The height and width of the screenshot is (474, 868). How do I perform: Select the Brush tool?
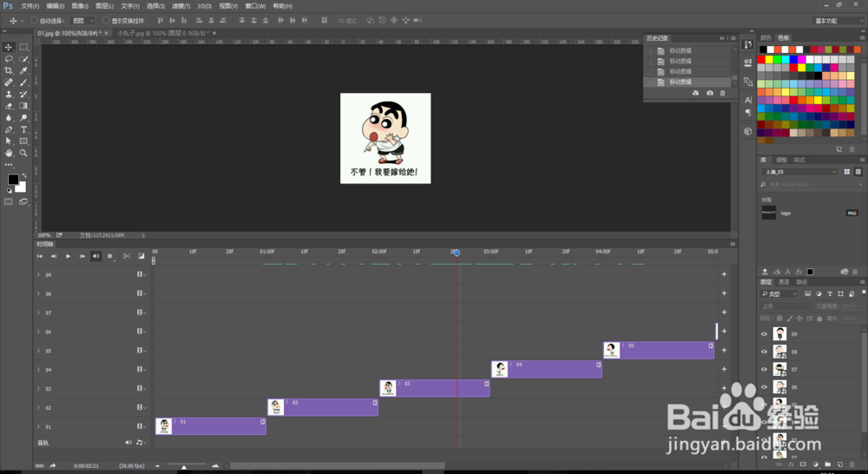(x=23, y=82)
